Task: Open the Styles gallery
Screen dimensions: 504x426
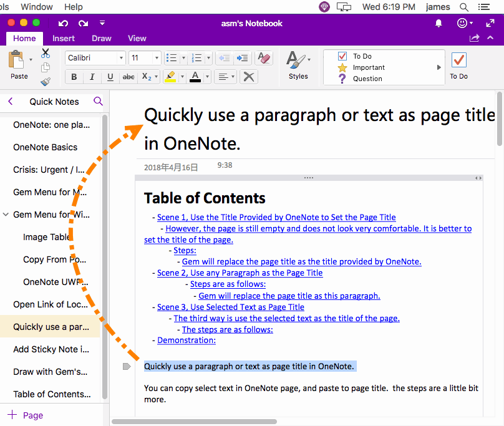Action: tap(298, 65)
